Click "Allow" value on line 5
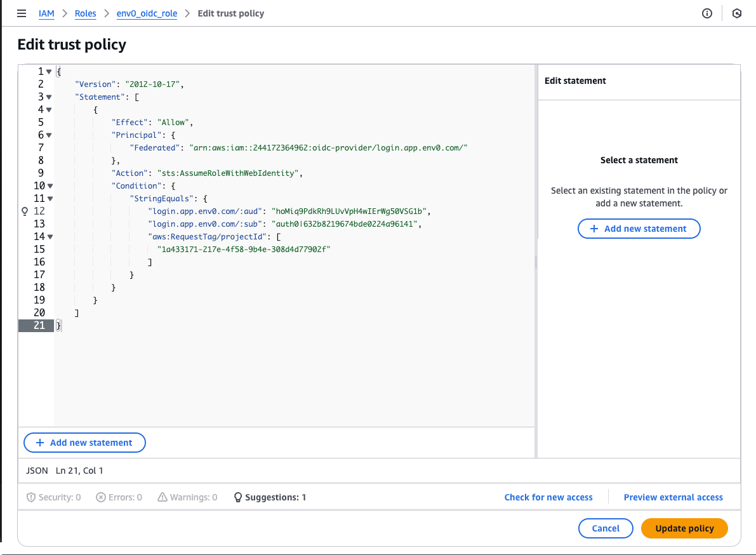Viewport: 756px width, 555px height. tap(173, 123)
